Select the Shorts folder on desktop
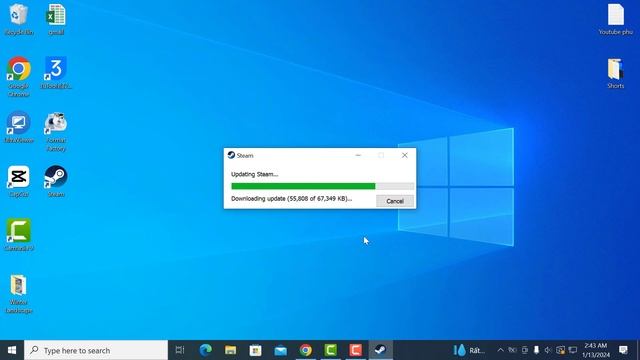This screenshot has height=360, width=640. tap(616, 73)
